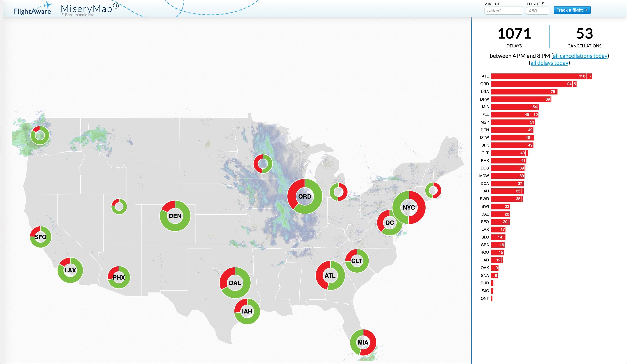
Task: Click the Track a flight button
Action: 572,10
